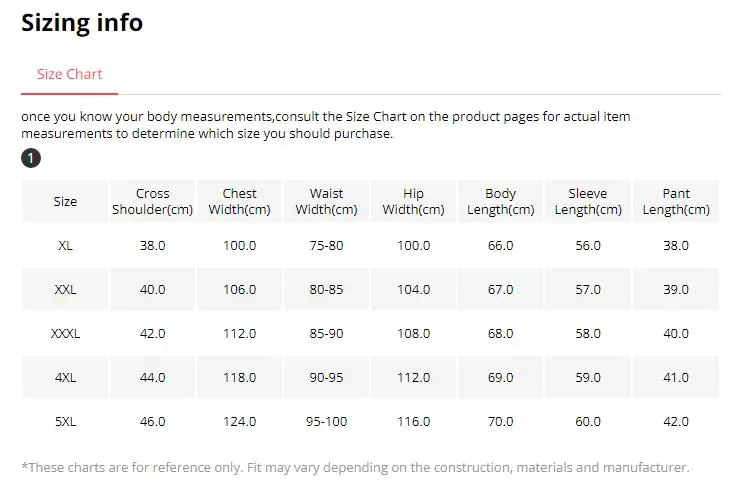Screen dimensions: 745x497
Task: Click the Cross Shoulder(cm) column header
Action: pos(153,201)
